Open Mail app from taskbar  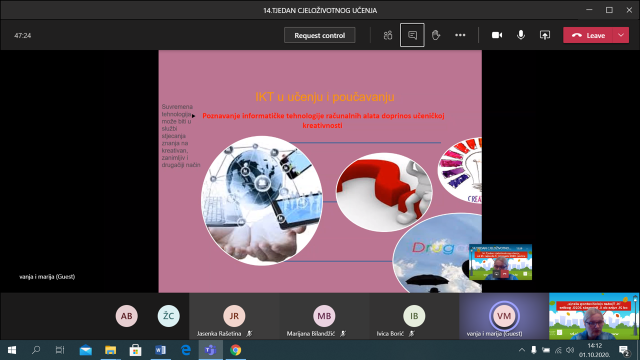coord(85,350)
